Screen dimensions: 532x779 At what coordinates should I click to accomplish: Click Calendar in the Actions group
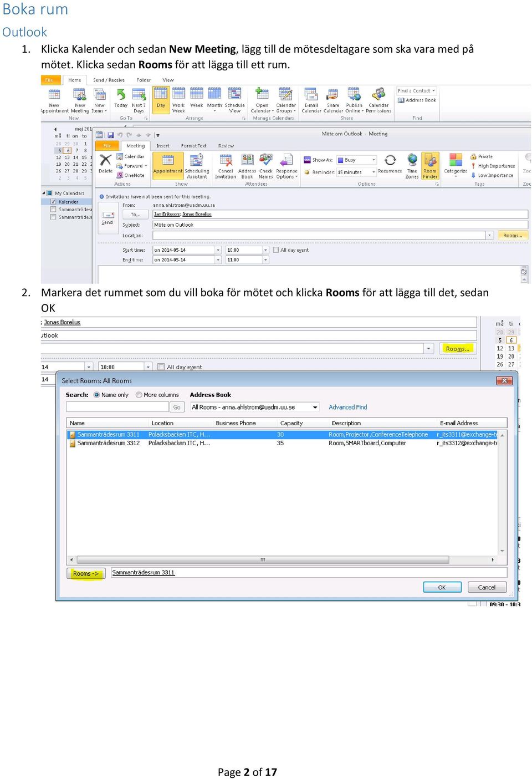point(131,157)
